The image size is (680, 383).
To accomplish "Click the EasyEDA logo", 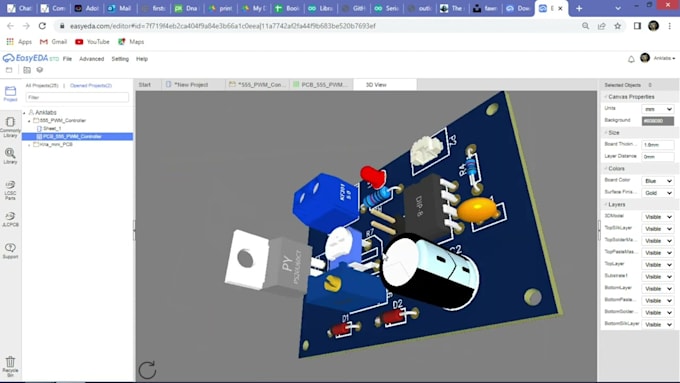I will pos(30,58).
